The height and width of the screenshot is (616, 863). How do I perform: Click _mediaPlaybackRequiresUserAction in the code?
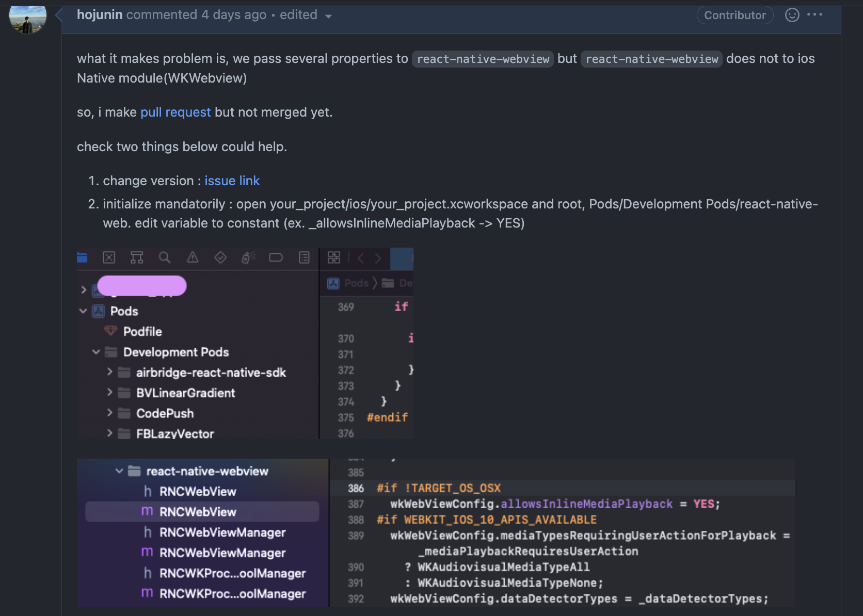[528, 551]
